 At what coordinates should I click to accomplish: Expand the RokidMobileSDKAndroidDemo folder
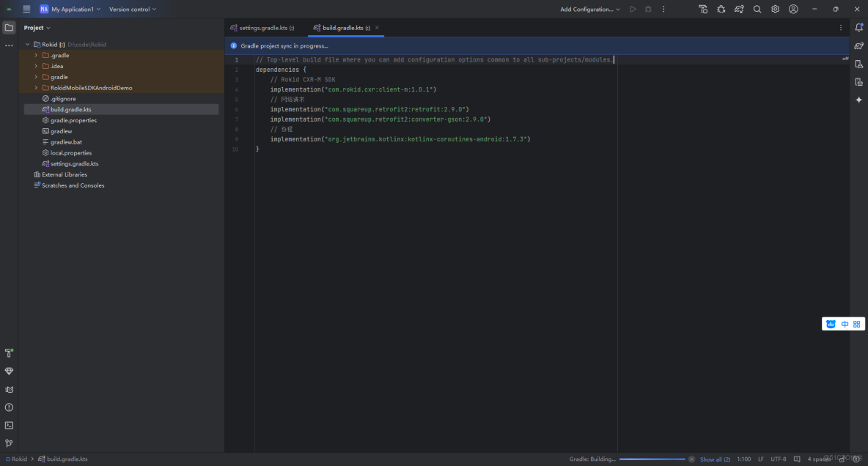pos(36,88)
